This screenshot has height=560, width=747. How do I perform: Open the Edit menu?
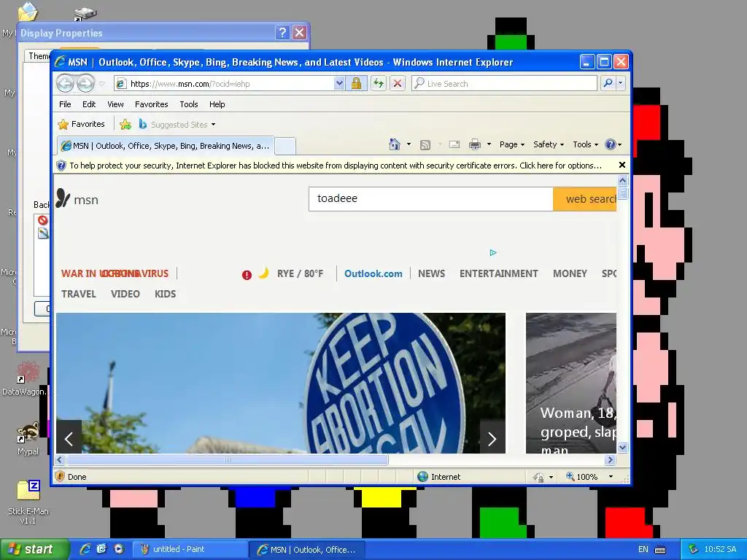88,104
